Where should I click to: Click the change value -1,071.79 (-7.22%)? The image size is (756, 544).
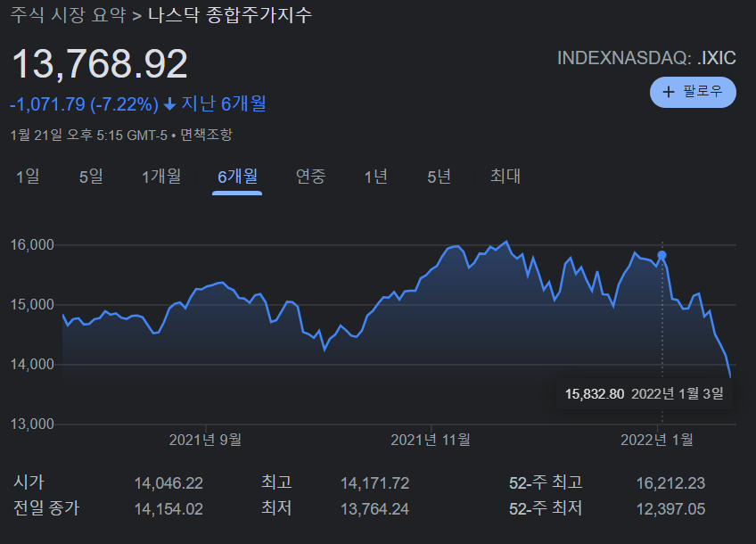point(85,104)
